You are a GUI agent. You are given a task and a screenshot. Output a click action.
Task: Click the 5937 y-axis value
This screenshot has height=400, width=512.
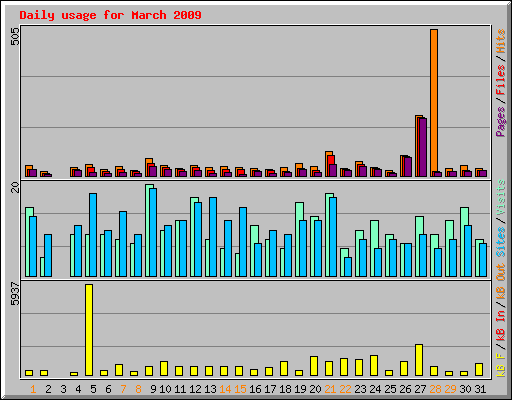[15, 293]
